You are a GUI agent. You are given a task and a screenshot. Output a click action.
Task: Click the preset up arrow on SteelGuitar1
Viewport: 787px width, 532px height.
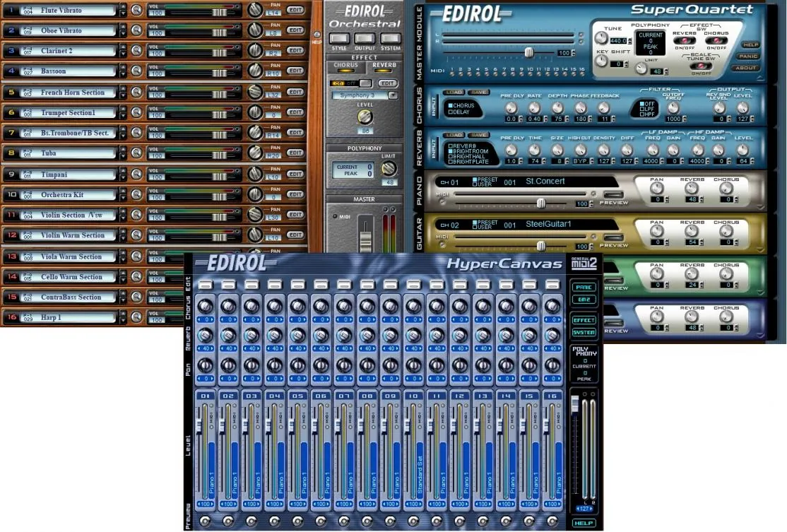point(475,220)
